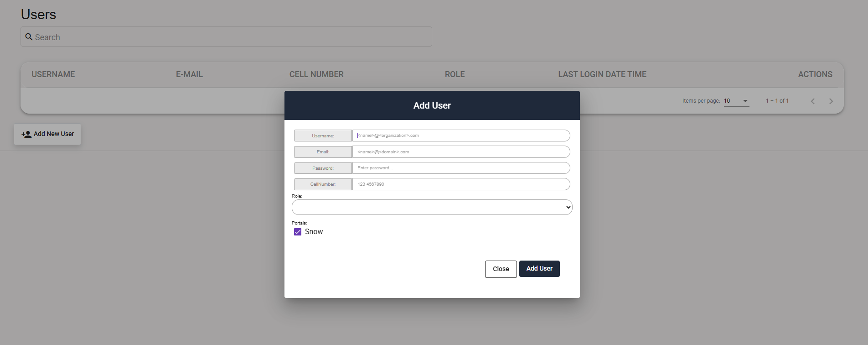Click into the CellNumber field
The width and height of the screenshot is (868, 345).
point(460,184)
